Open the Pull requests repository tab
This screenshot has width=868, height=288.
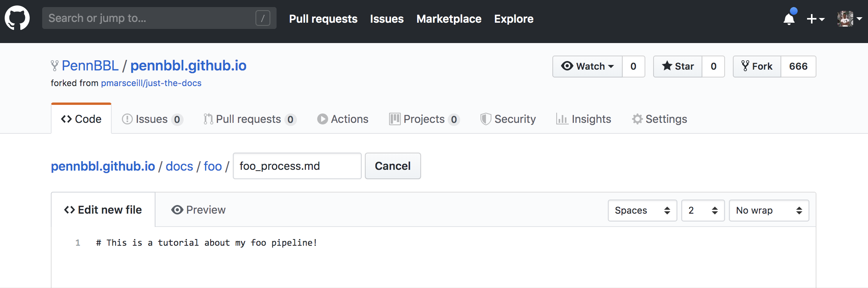pos(250,119)
